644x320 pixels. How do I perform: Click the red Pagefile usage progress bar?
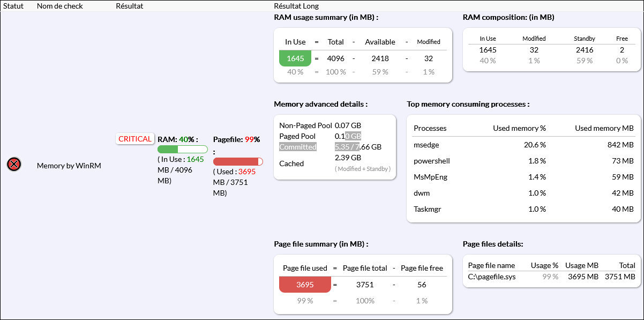[x=238, y=161]
